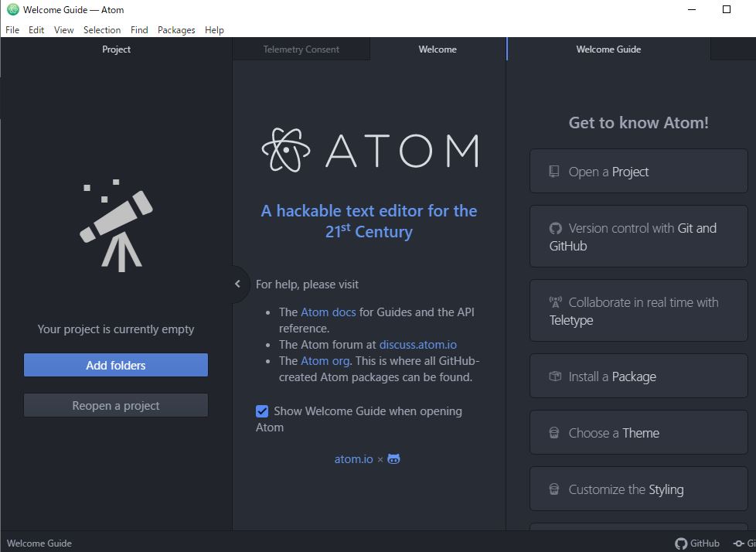
Task: Click the Git commit icon in status bar
Action: (x=738, y=543)
